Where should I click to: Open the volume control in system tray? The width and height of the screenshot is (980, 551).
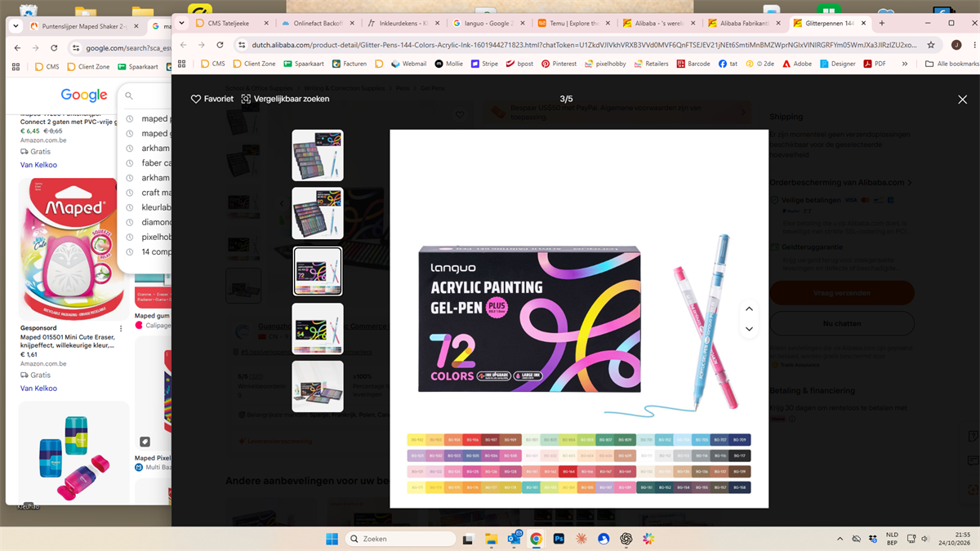click(x=924, y=539)
